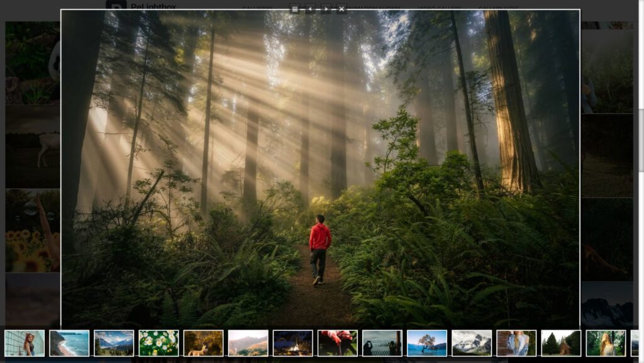Pick the misty brown hills thumbnail
The image size is (644, 363).
click(248, 343)
